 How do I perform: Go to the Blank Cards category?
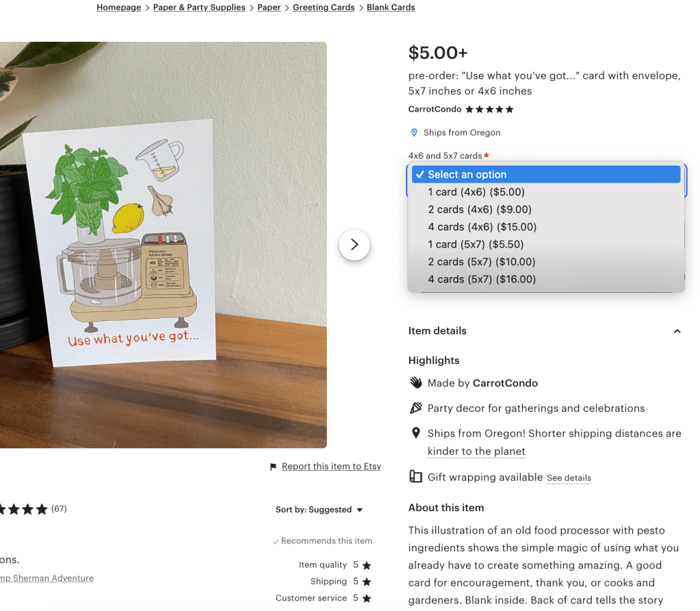391,8
